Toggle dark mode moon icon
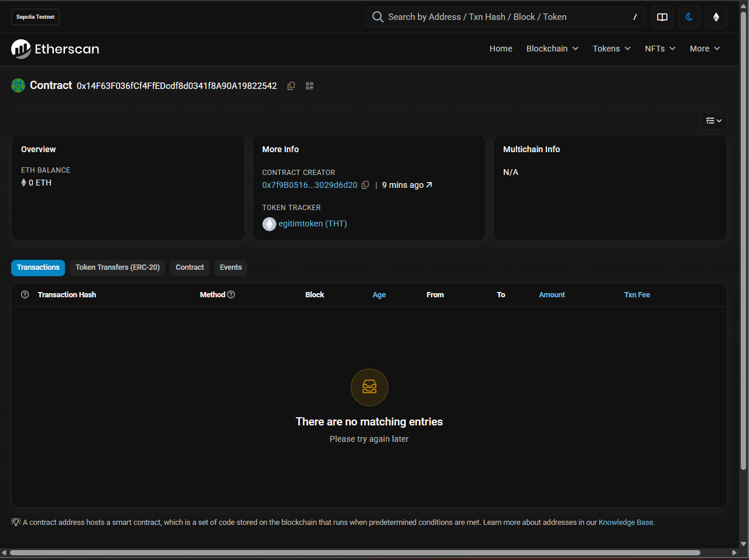The width and height of the screenshot is (749, 560). (689, 17)
